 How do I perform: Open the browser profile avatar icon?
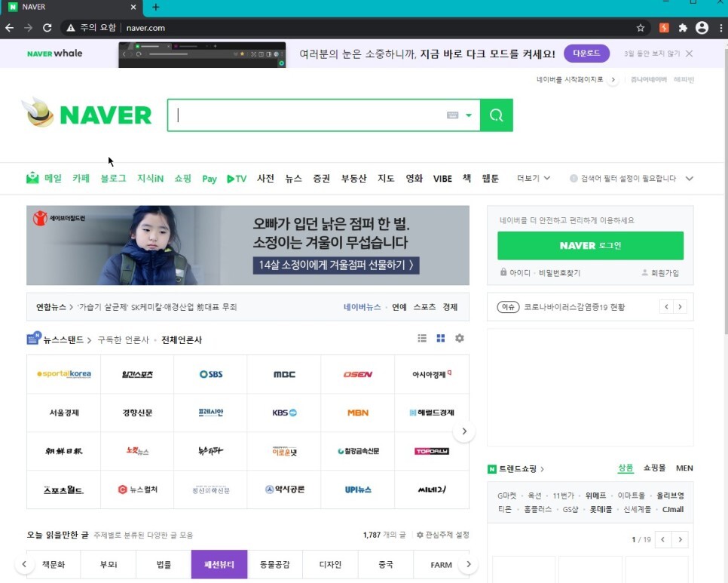pyautogui.click(x=702, y=28)
